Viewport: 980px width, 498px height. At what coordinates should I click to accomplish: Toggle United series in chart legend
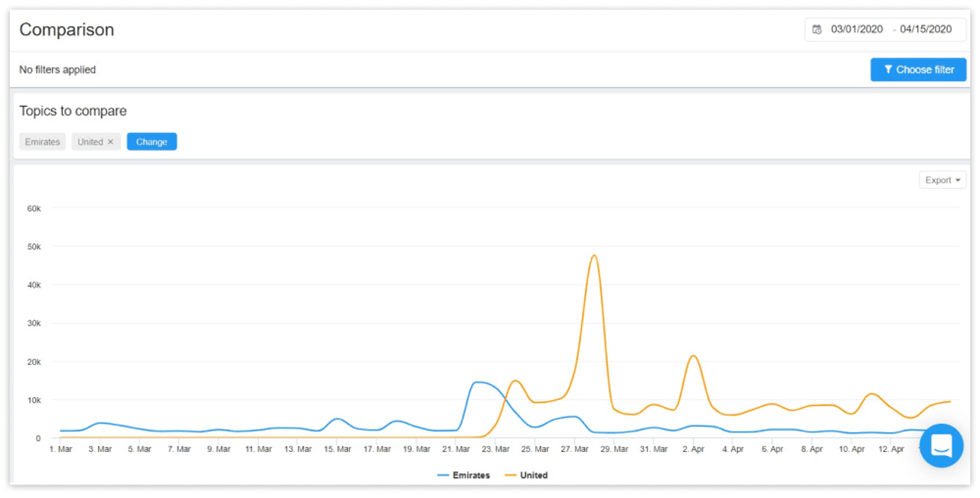pos(534,475)
